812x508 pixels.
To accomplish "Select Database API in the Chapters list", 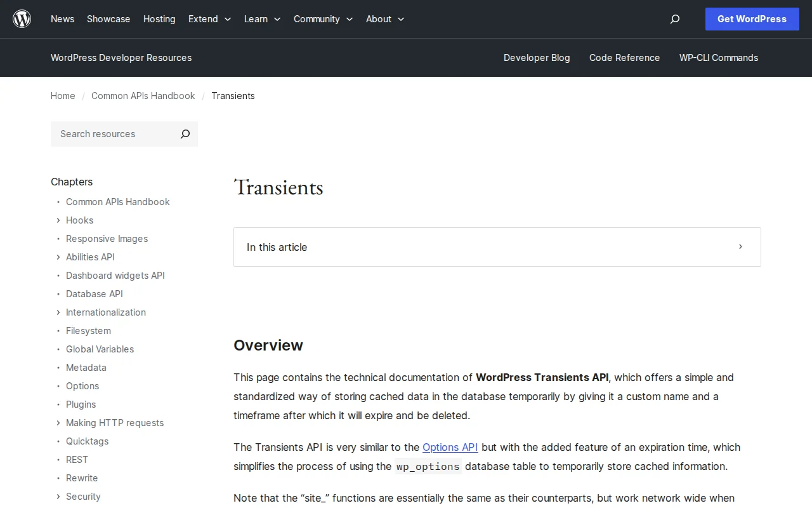I will click(x=94, y=294).
